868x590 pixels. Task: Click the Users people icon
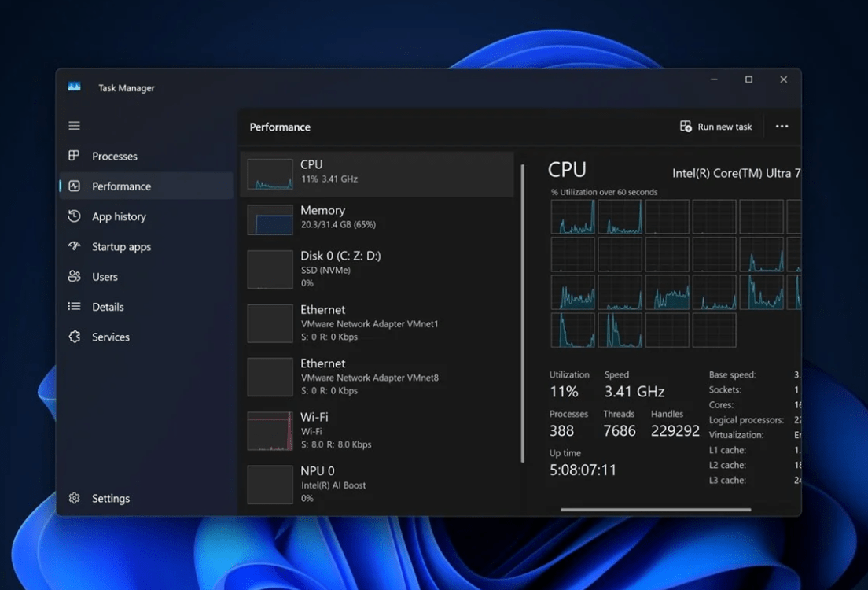pyautogui.click(x=74, y=276)
